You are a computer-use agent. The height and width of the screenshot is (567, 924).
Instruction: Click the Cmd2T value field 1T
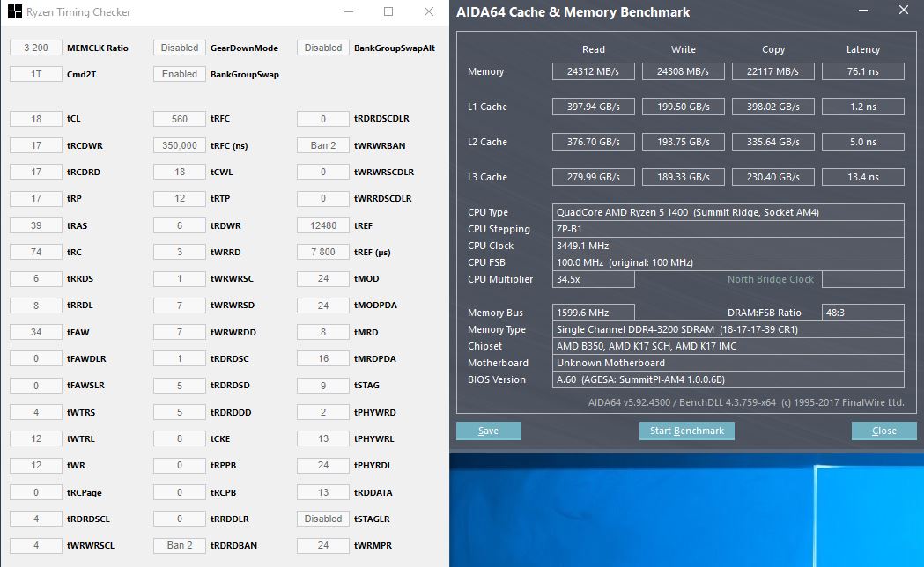(x=36, y=74)
